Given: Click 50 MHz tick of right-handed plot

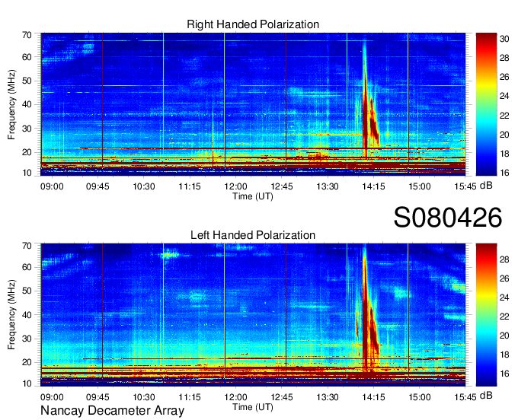Looking at the screenshot, I should tap(27, 81).
